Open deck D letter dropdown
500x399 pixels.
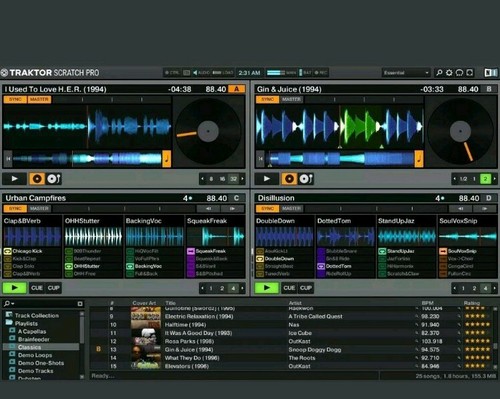coord(489,198)
